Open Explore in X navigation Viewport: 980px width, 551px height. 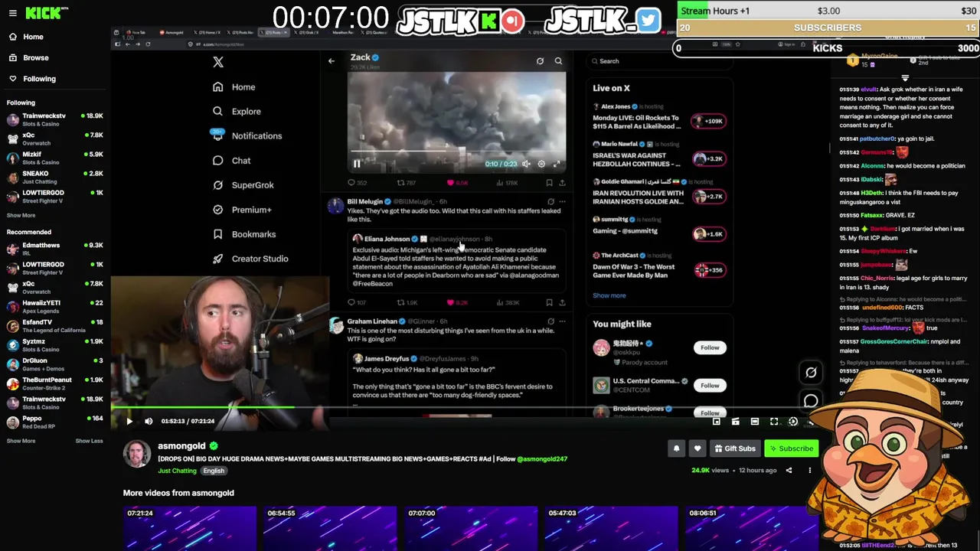[x=237, y=112]
